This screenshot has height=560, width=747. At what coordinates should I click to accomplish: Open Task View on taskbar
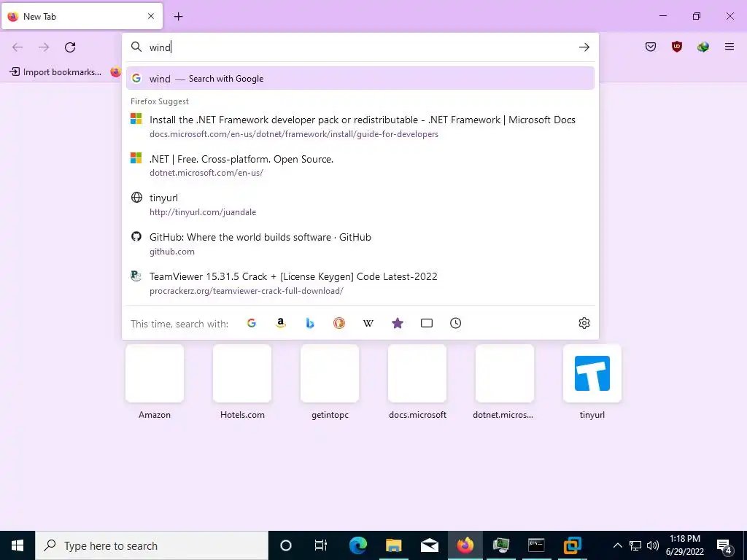click(x=321, y=545)
